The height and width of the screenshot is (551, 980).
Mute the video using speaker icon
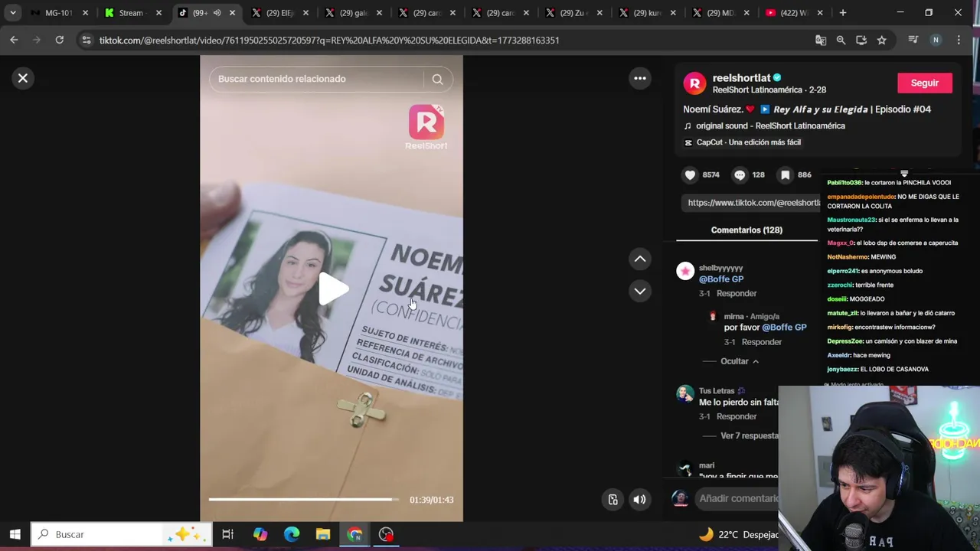[x=639, y=500]
